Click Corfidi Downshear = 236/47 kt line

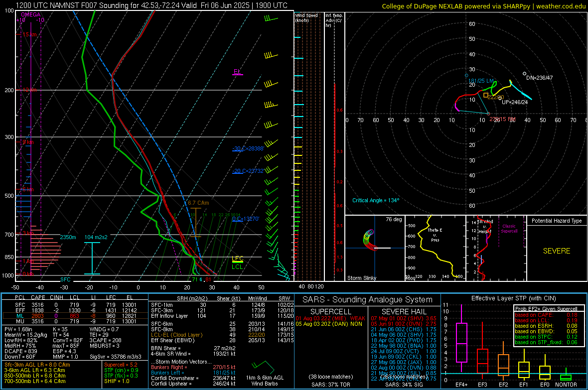pyautogui.click(x=193, y=378)
